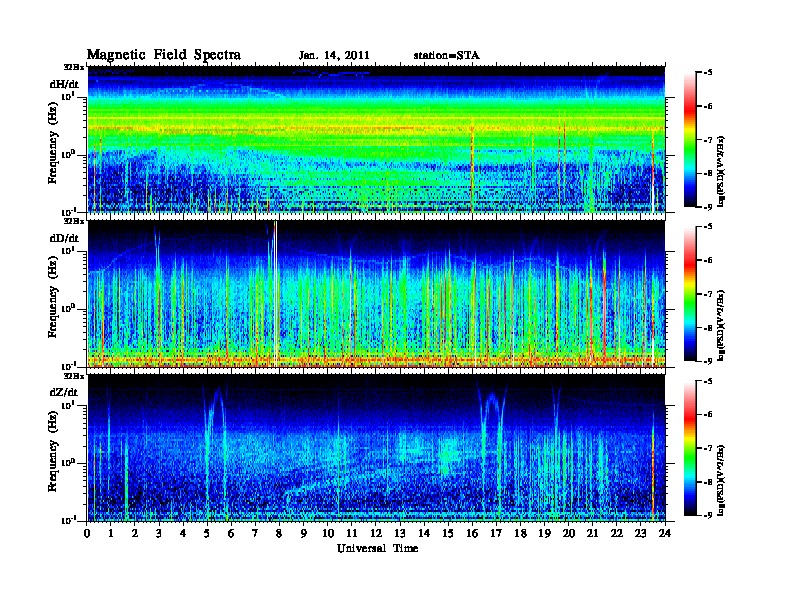This screenshot has width=792, height=612.
Task: Click hour tick label '0' on time axis
Action: [87, 533]
